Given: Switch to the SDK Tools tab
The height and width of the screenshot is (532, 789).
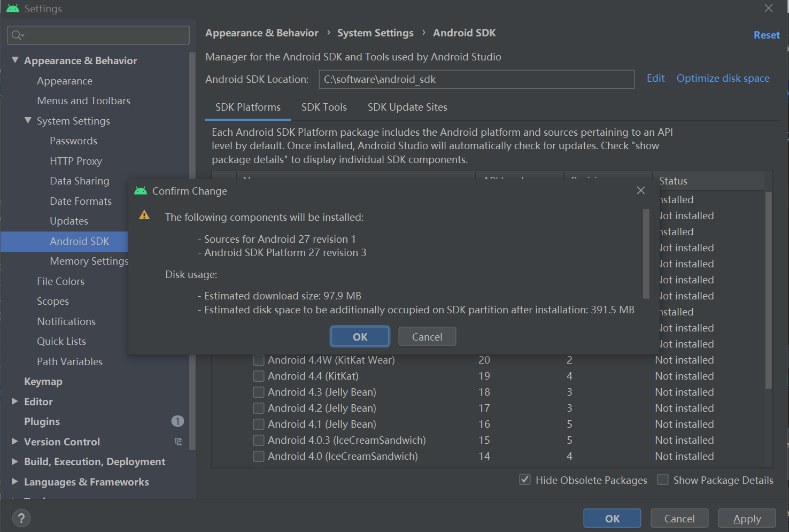Looking at the screenshot, I should 324,107.
